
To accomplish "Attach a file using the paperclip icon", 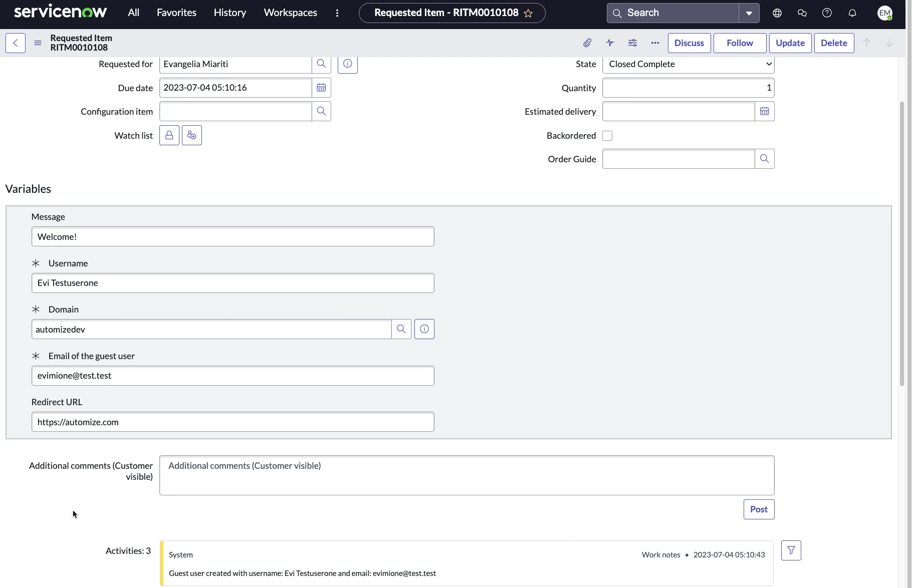I will tap(587, 43).
